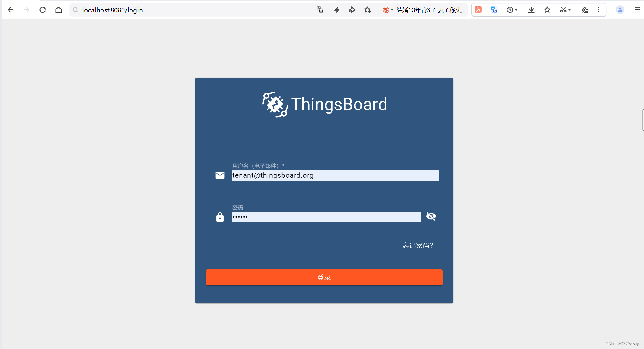This screenshot has width=644, height=349.
Task: Click the Sogou search engine icon
Action: [386, 10]
